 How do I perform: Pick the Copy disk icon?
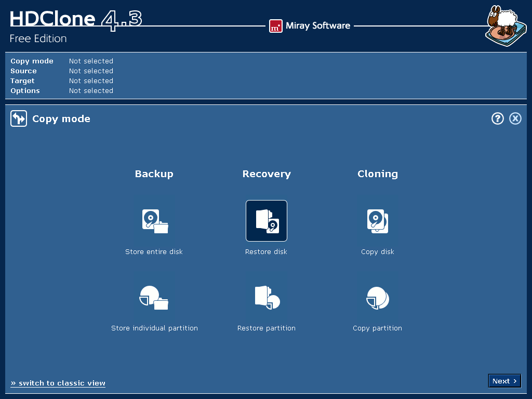pos(378,221)
